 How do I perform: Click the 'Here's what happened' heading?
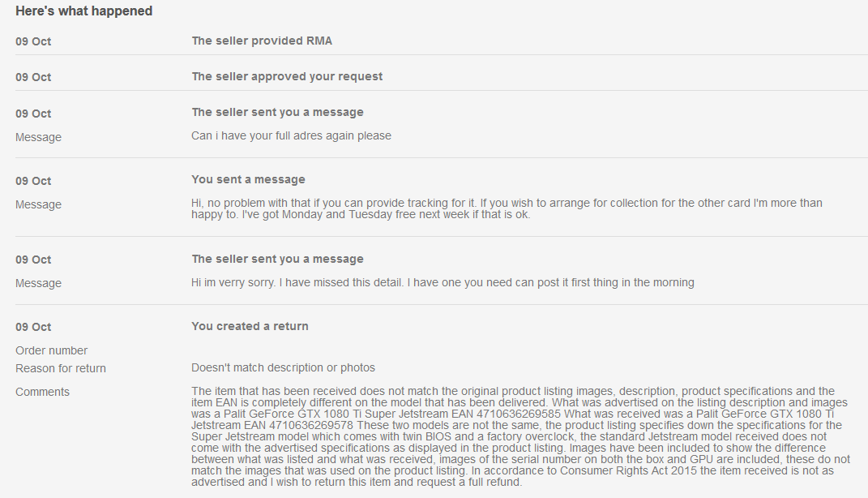pos(83,11)
